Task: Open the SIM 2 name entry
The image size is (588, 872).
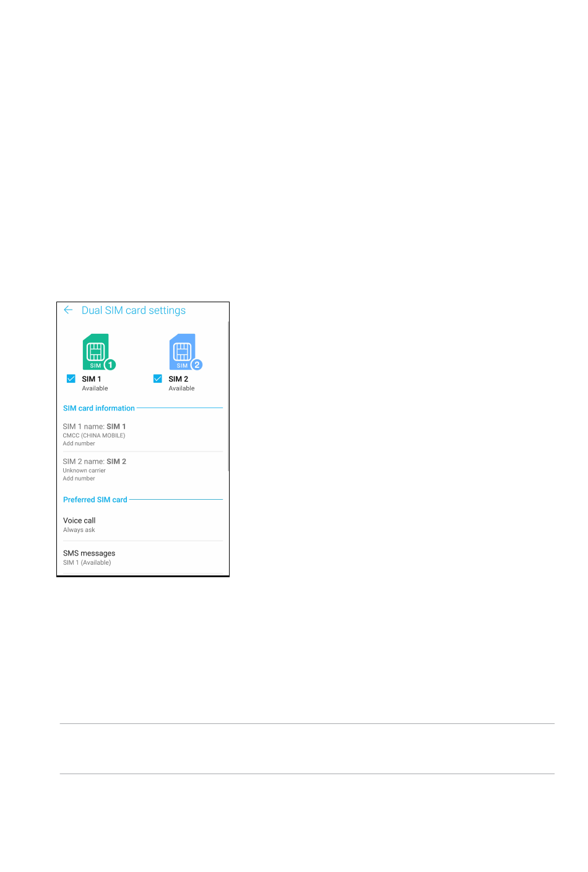Action: pos(94,461)
